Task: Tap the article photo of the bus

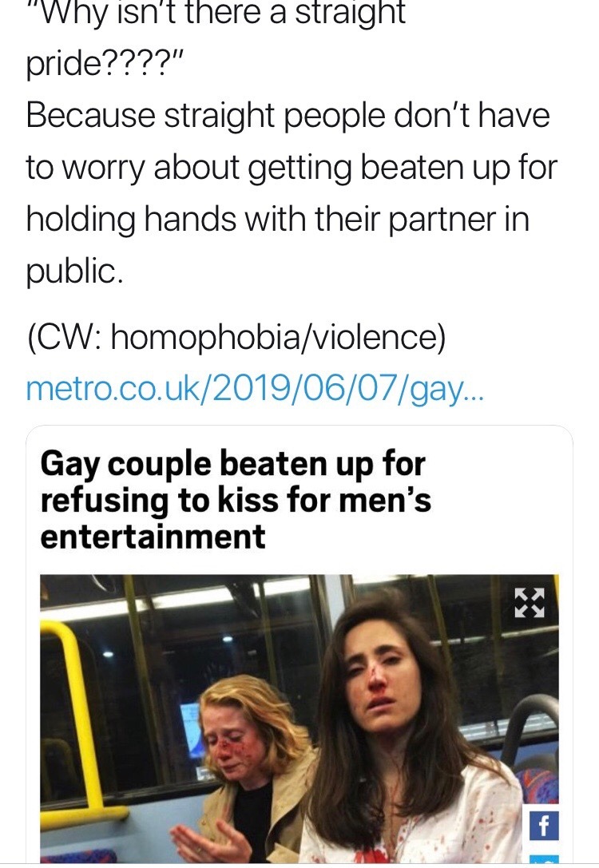Action: click(x=299, y=719)
